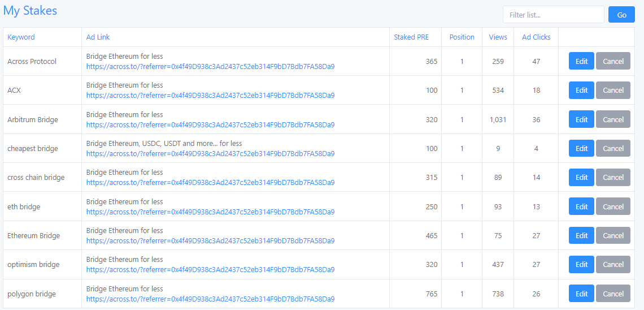Click the 437 views value
Screen dimensions: 644x310
(x=498, y=265)
